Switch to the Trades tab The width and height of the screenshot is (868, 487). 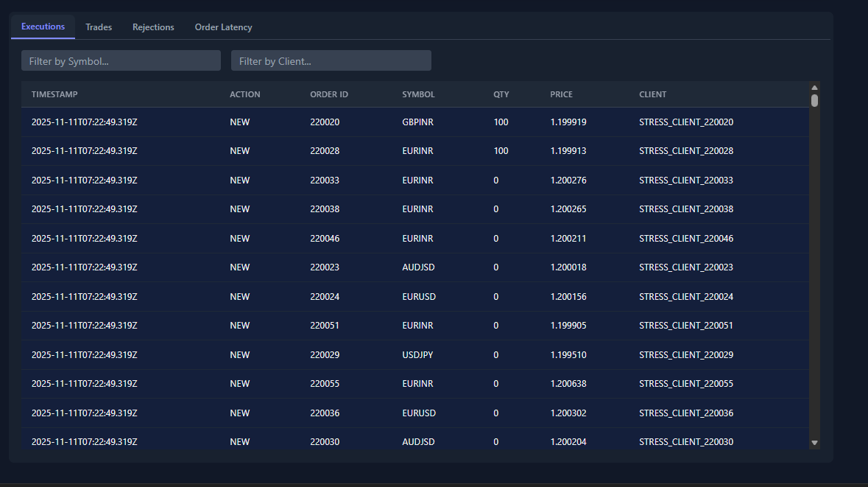tap(98, 27)
